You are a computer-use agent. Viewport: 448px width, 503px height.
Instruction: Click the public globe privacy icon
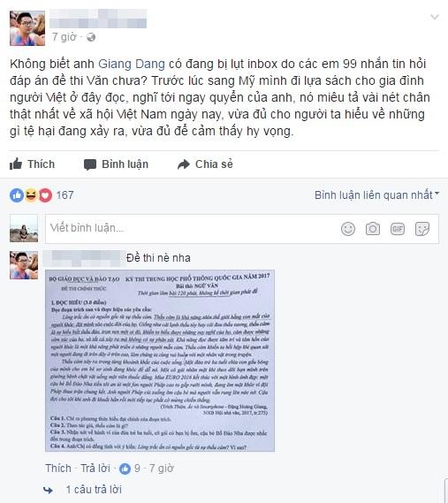[x=91, y=37]
